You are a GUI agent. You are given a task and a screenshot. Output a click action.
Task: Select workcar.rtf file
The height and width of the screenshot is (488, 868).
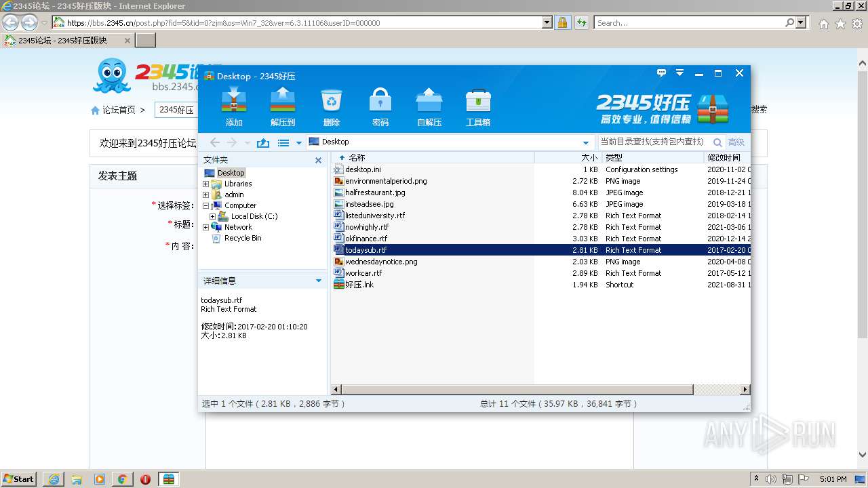[x=363, y=273]
